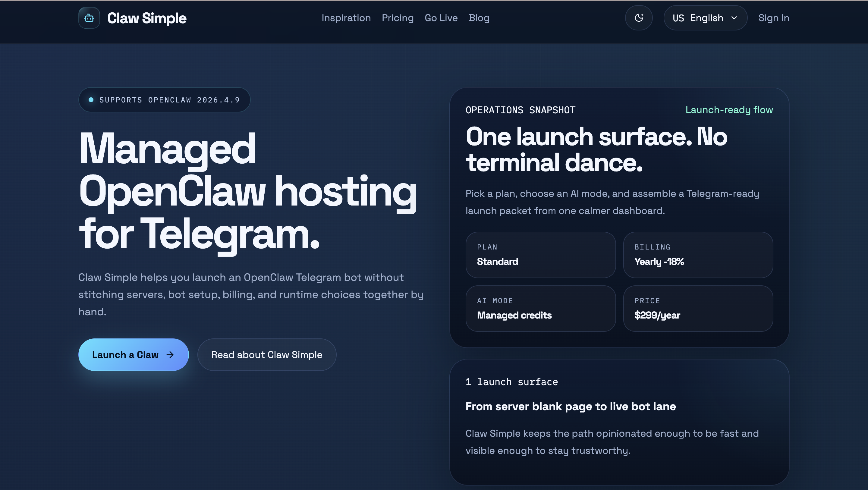
Task: Select Managed credits AI mode
Action: pyautogui.click(x=540, y=308)
